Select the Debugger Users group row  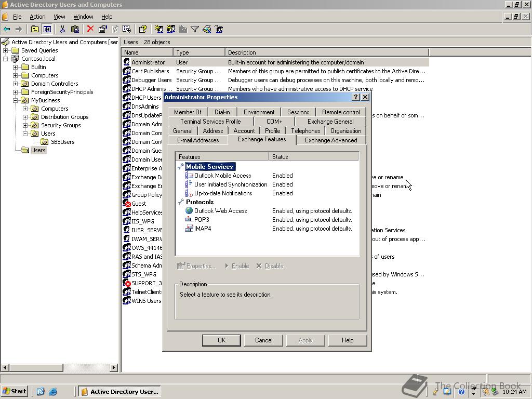[275, 80]
